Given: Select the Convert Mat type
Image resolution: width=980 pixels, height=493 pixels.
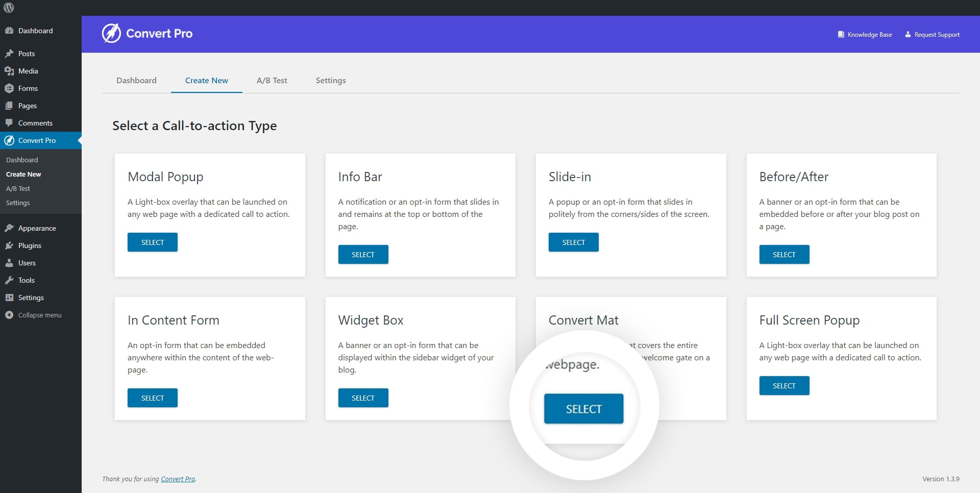Looking at the screenshot, I should [x=583, y=409].
